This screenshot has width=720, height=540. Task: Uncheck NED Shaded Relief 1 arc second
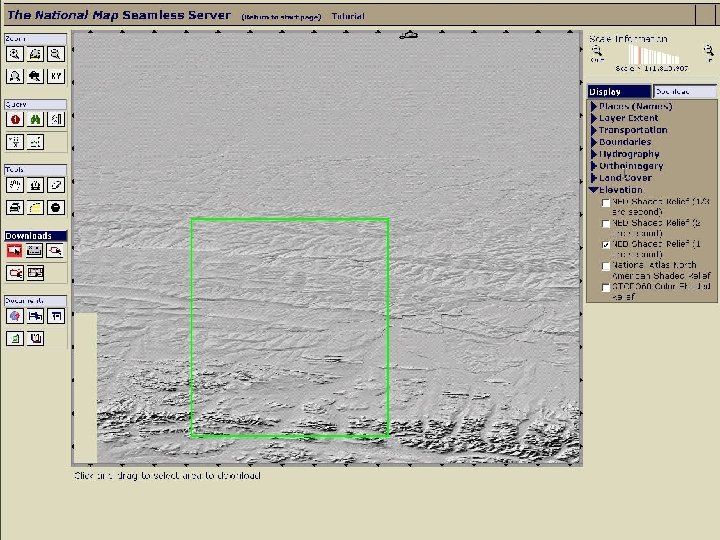point(606,245)
